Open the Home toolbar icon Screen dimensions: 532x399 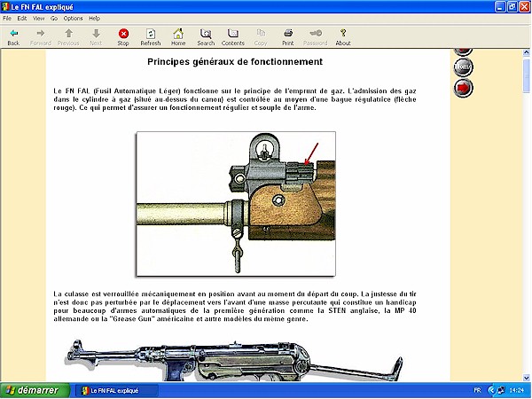click(x=178, y=34)
